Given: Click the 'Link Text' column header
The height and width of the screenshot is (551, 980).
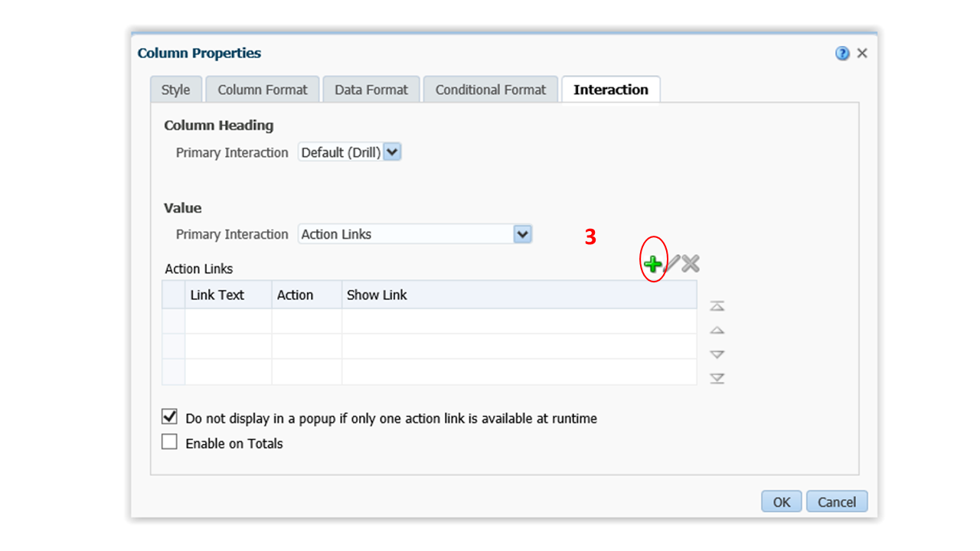Looking at the screenshot, I should coord(228,295).
